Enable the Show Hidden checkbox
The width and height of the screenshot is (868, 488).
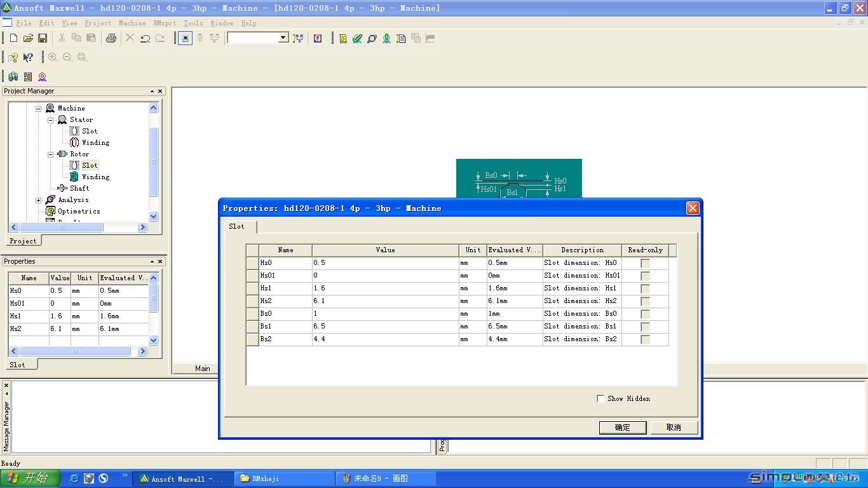tap(600, 398)
